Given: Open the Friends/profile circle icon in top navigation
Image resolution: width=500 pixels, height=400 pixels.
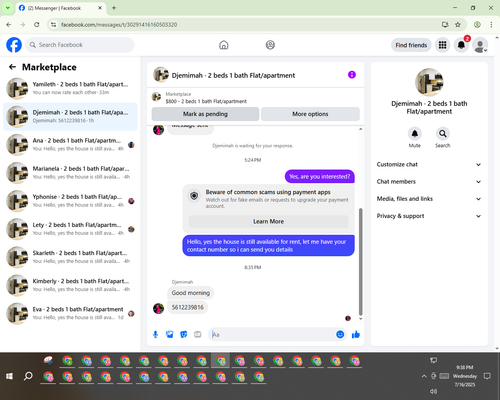Looking at the screenshot, I should tap(270, 45).
